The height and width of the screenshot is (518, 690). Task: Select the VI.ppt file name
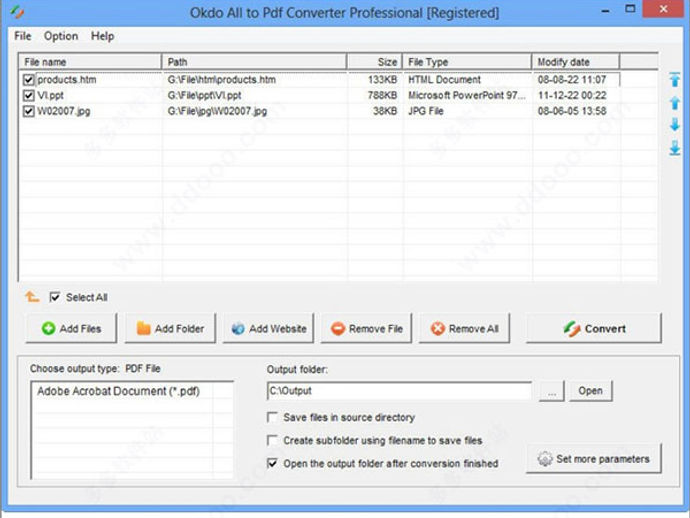(51, 96)
